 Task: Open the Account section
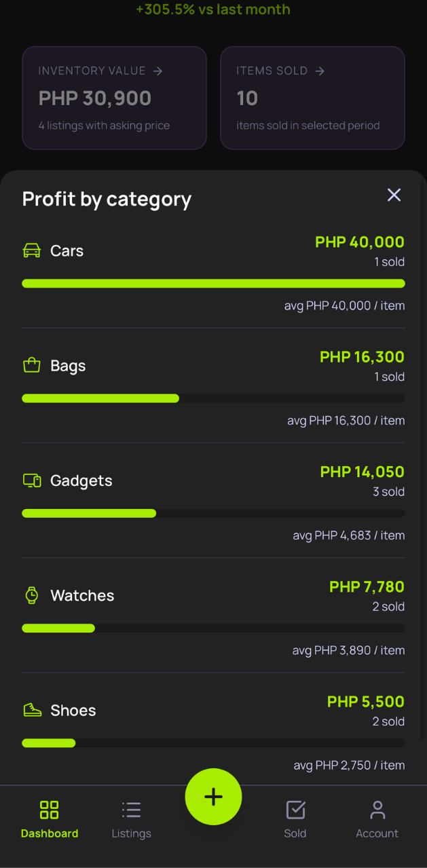coord(377,819)
